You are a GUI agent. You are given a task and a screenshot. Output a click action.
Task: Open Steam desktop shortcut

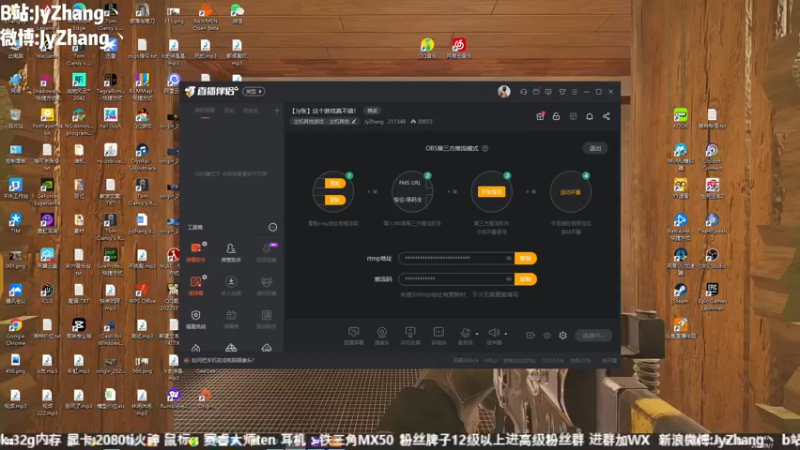(x=680, y=293)
